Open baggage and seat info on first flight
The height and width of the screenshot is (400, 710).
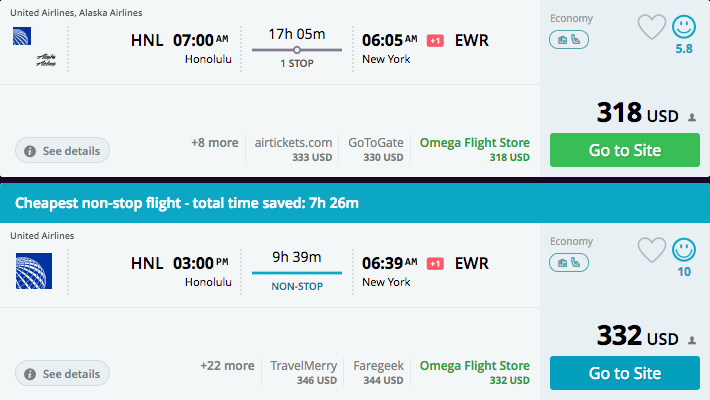click(569, 40)
